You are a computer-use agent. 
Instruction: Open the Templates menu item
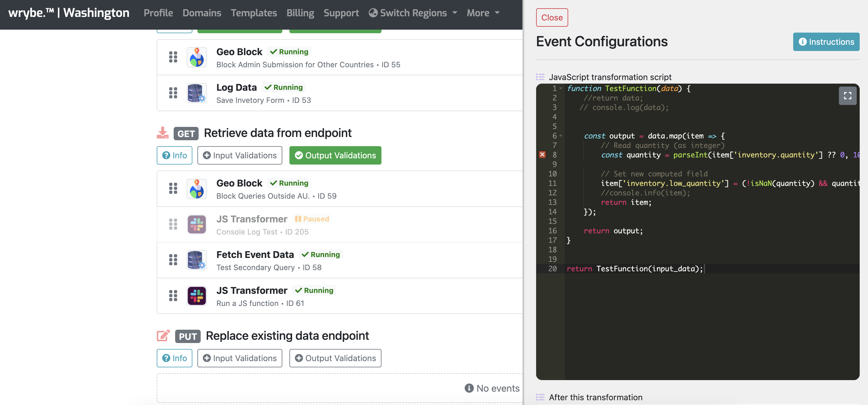(254, 13)
